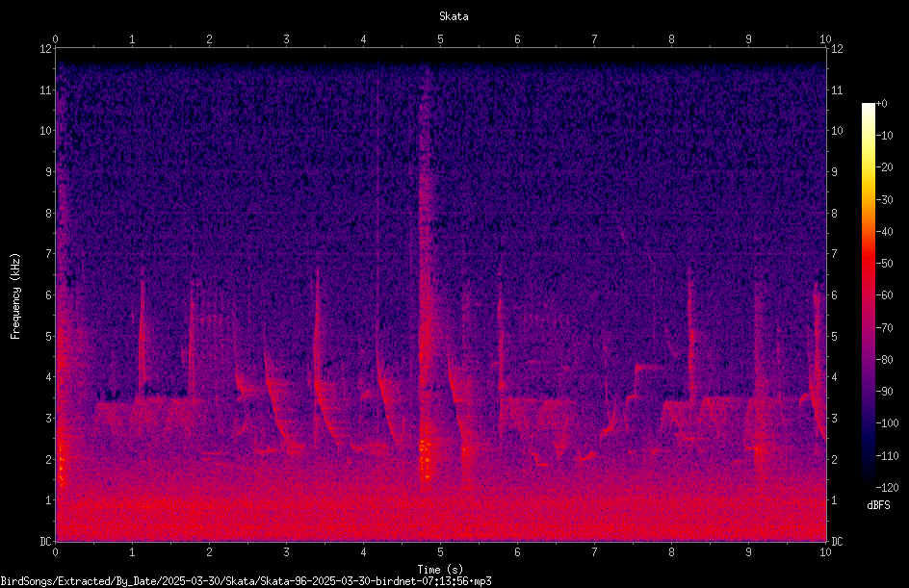Screen dimensions: 909x588
Task: Click "10" on the top time axis
Action: click(825, 39)
